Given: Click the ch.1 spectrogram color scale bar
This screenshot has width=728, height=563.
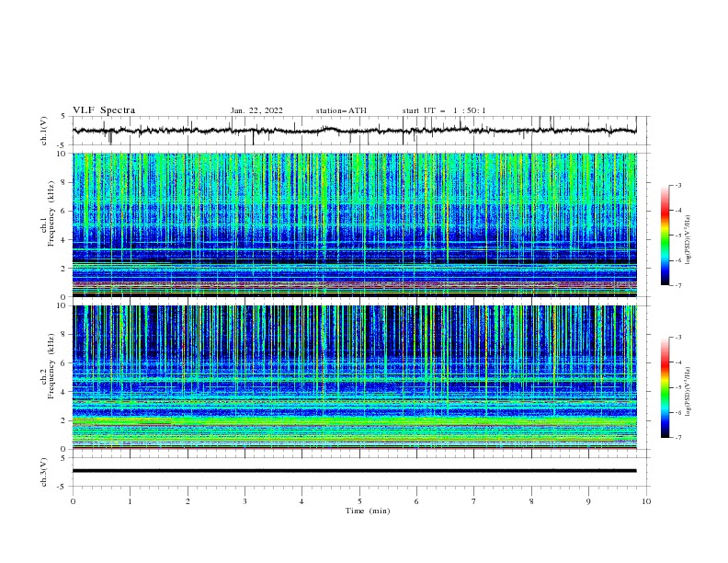Looking at the screenshot, I should pos(665,236).
